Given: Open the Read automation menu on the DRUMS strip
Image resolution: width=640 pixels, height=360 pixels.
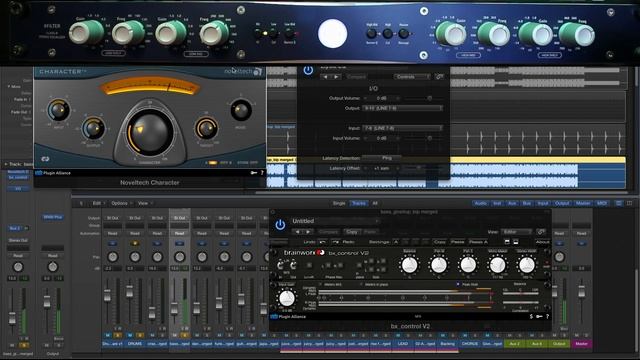Looking at the screenshot, I should [x=135, y=233].
